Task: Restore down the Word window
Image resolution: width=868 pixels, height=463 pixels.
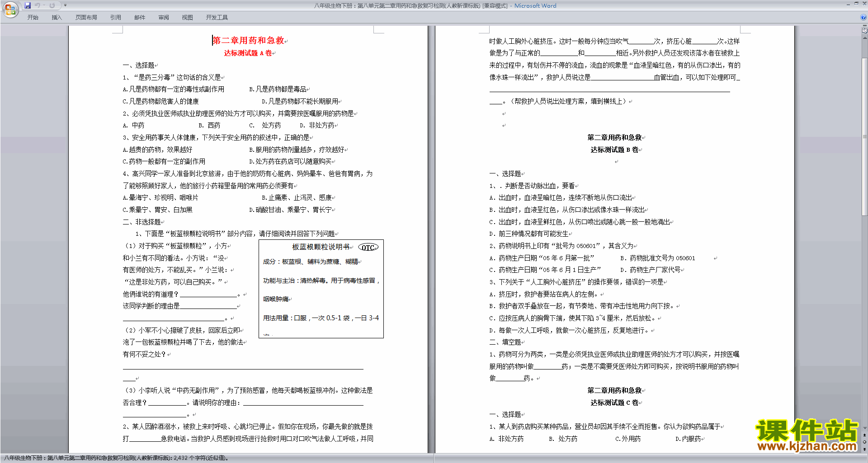Action: (856, 4)
